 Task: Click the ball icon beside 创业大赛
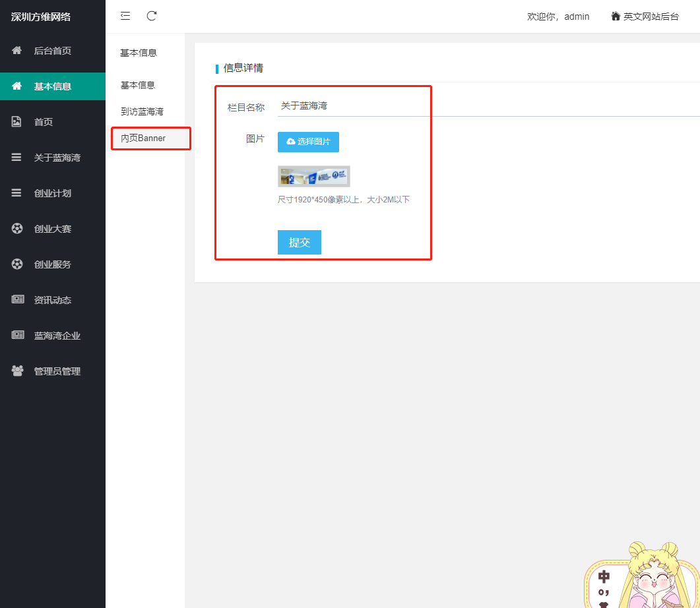coord(17,229)
